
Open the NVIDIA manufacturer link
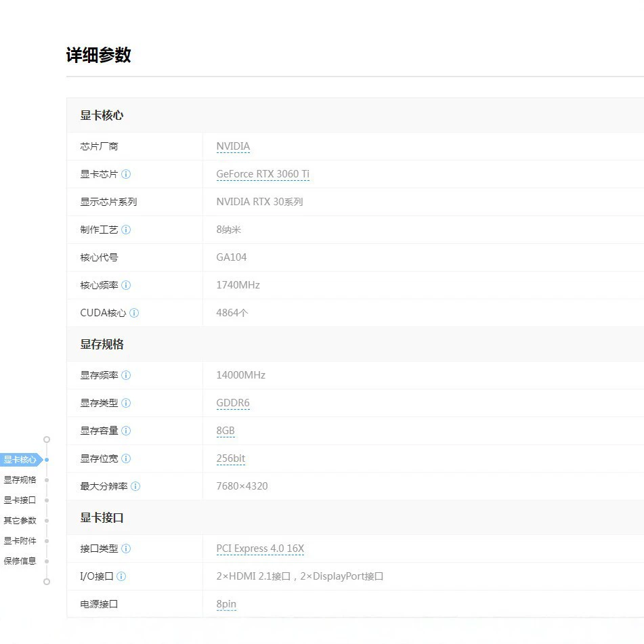coord(233,147)
